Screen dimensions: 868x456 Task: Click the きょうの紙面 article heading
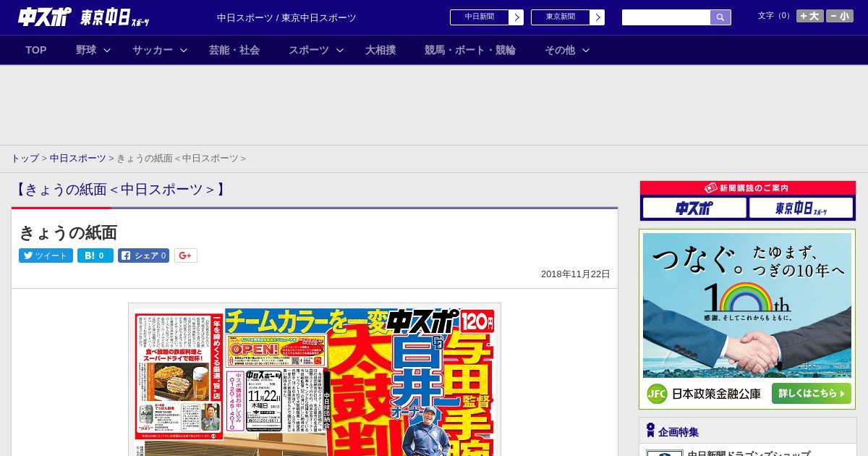click(68, 232)
